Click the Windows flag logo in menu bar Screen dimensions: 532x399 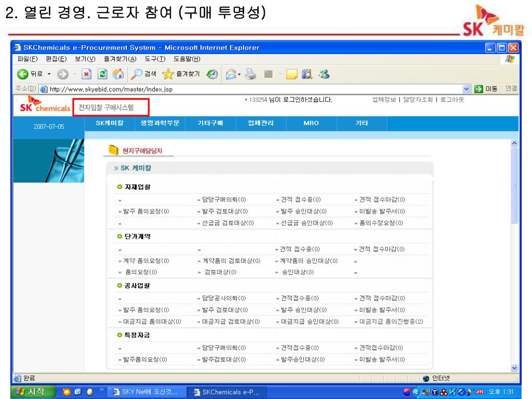(x=510, y=59)
